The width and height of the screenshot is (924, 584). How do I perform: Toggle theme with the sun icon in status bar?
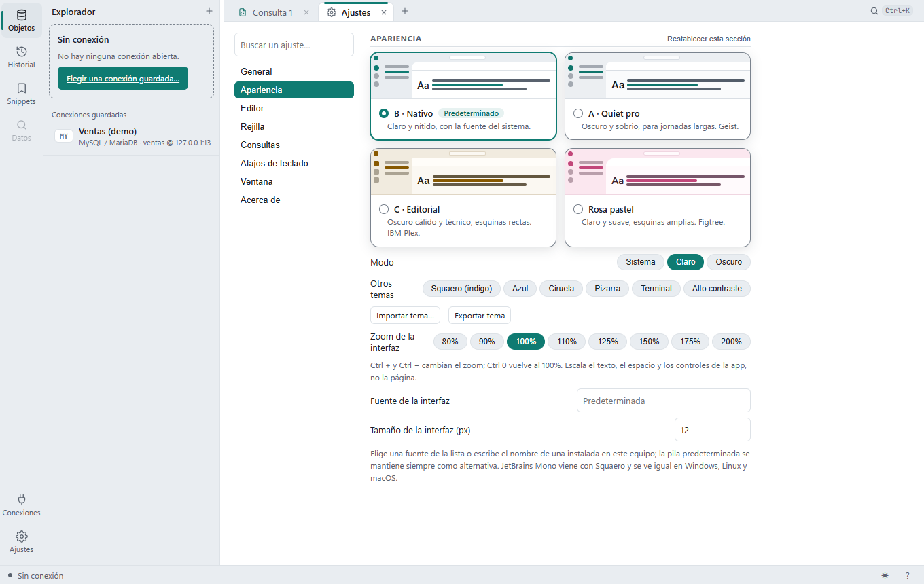point(885,575)
